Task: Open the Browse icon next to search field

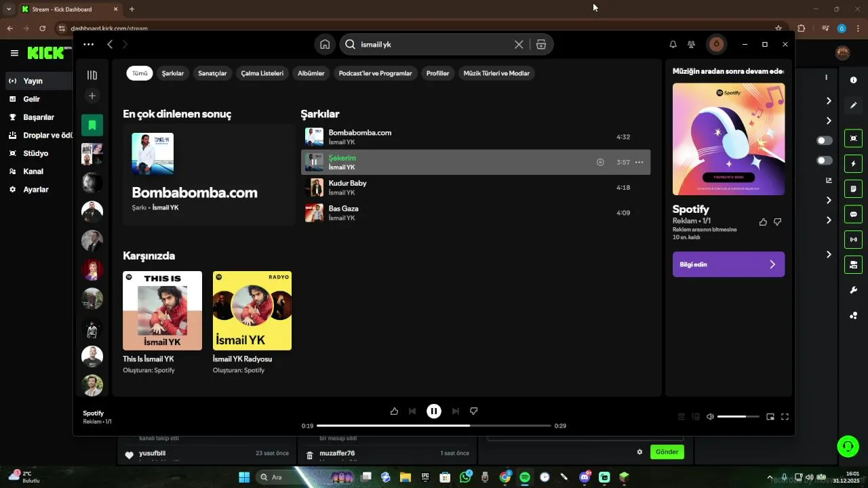Action: tap(540, 44)
